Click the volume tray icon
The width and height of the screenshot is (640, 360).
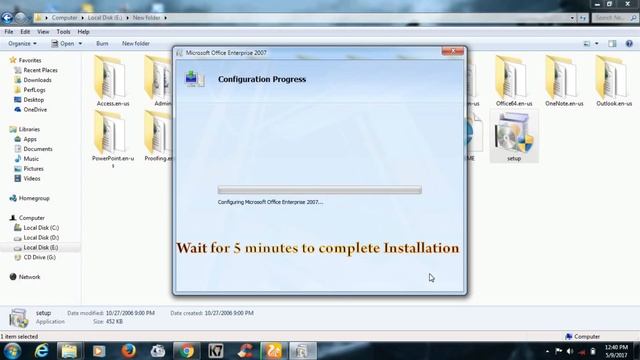click(570, 351)
